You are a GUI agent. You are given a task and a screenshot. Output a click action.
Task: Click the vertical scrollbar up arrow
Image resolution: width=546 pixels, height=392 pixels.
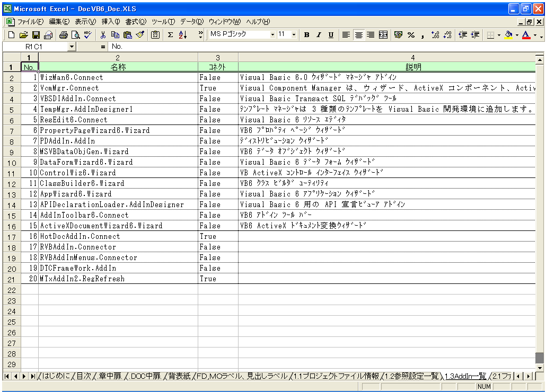(540, 60)
